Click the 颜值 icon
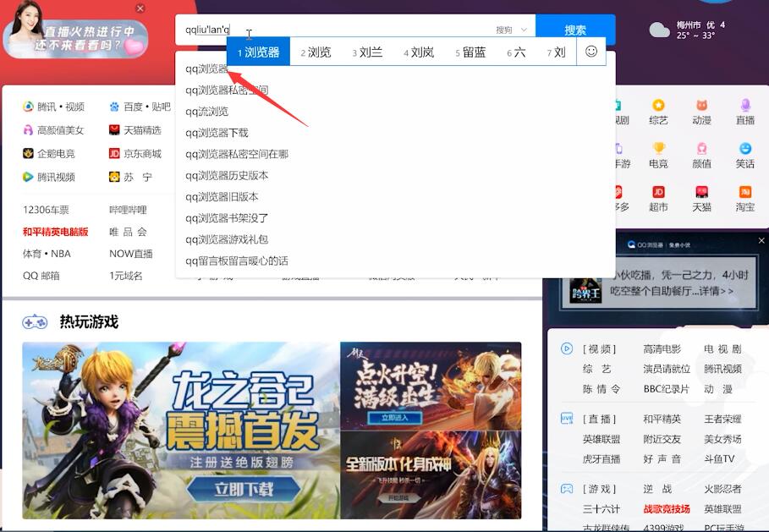 click(702, 148)
